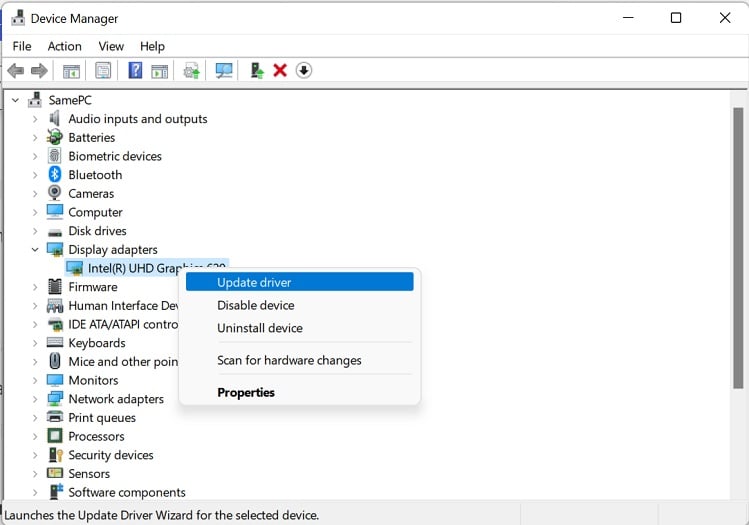Click the Batteries icon
Viewport: 749px width, 525px height.
pos(54,137)
